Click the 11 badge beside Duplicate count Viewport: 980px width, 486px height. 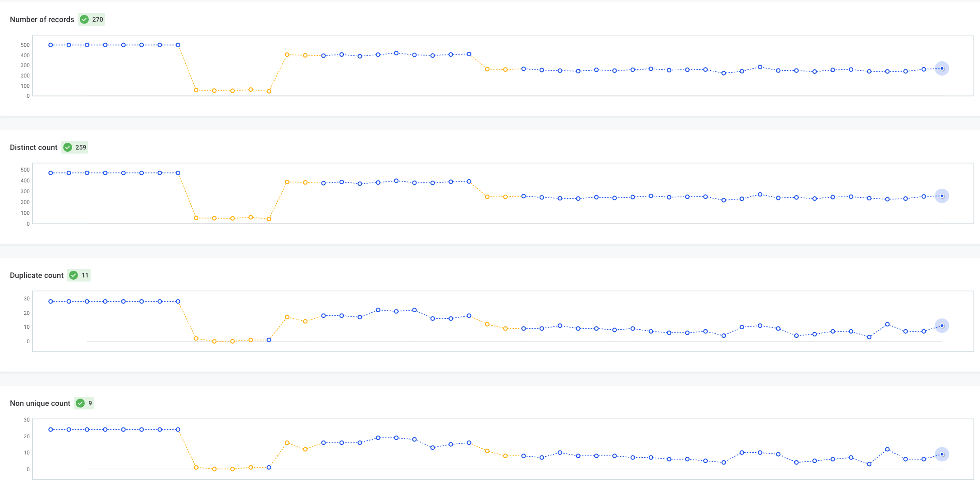click(x=84, y=275)
